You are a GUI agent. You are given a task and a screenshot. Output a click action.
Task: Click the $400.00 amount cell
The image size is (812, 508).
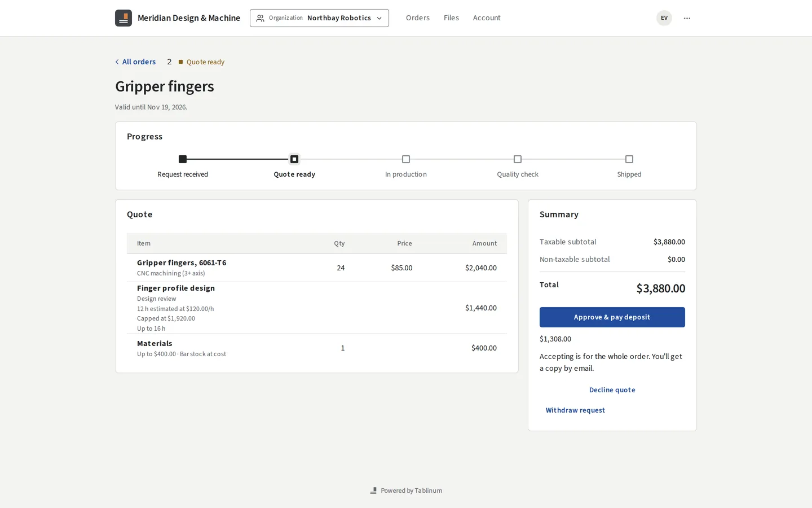click(484, 348)
